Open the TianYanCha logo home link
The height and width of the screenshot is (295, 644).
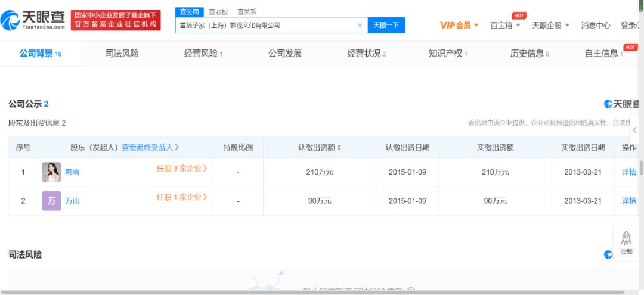(33, 20)
